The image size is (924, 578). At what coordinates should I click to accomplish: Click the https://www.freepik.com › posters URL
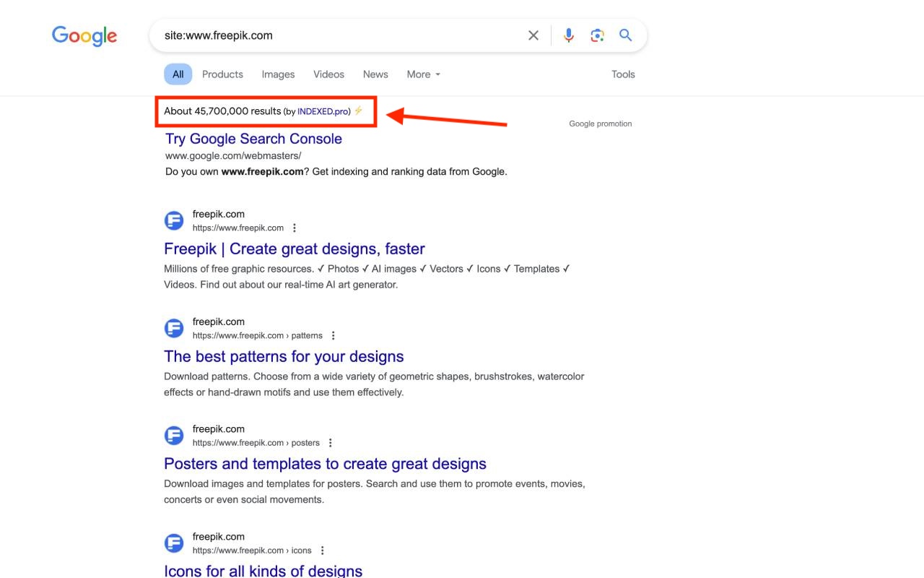pyautogui.click(x=256, y=443)
